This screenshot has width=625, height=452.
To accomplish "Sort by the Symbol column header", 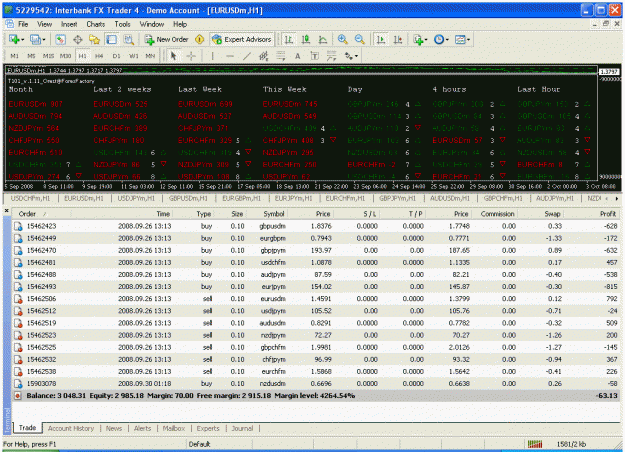I will 274,214.
